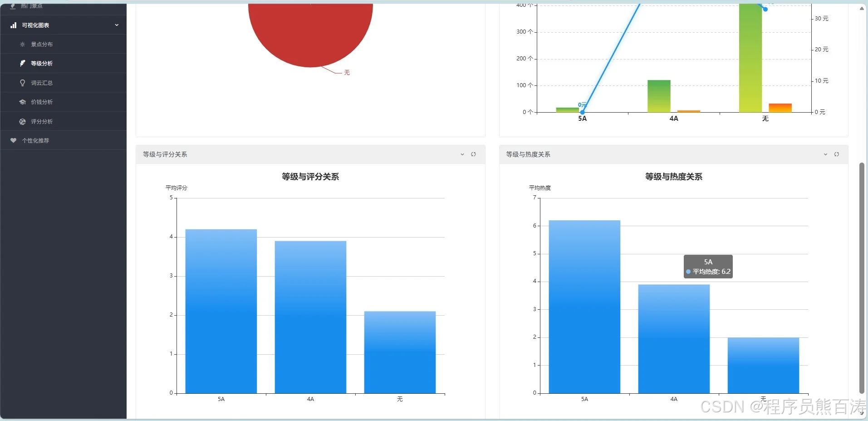Click the scroll-up arrow of page scrollbar

pos(862,9)
